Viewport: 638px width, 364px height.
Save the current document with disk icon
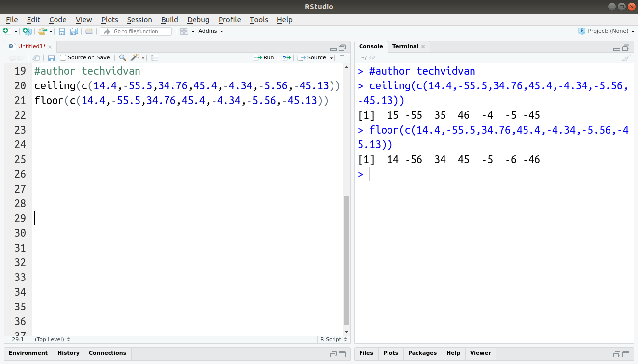tap(62, 31)
